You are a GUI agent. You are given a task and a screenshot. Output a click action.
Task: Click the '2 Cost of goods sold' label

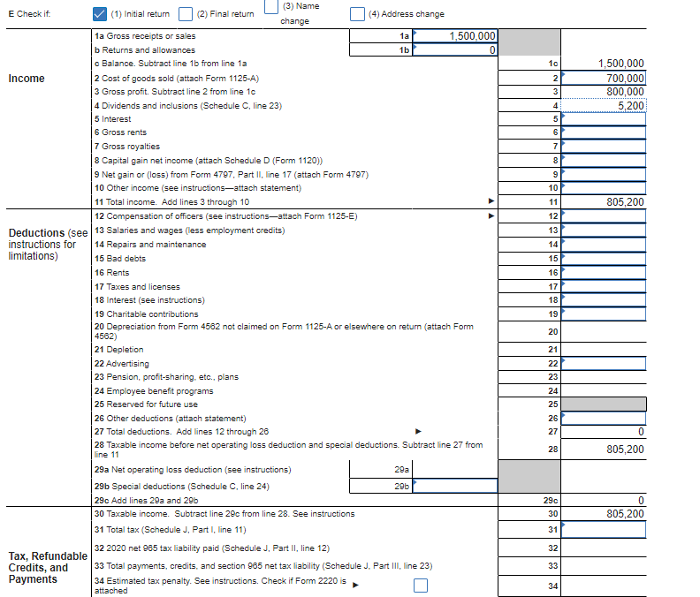177,79
